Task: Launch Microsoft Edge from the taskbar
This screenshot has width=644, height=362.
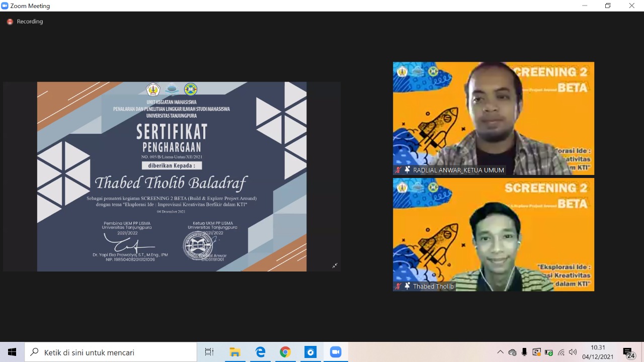Action: pyautogui.click(x=260, y=352)
